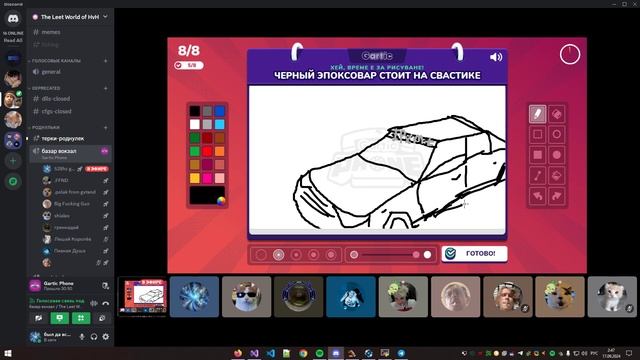Image resolution: width=640 pixels, height=360 pixels.
Task: Undo the last drawing stroke
Action: [537, 196]
